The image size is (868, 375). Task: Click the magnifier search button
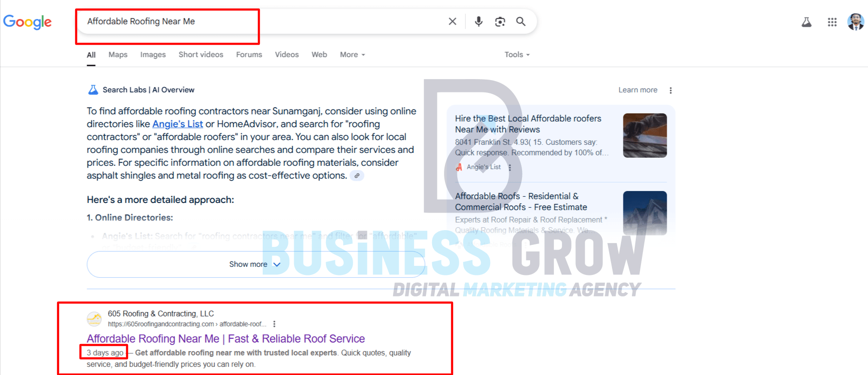pos(521,21)
